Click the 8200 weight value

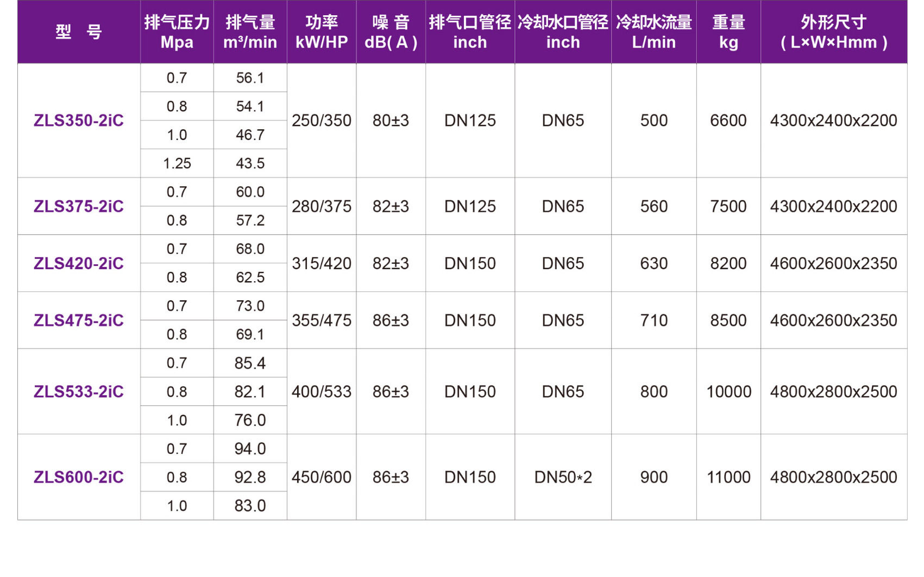pyautogui.click(x=729, y=263)
